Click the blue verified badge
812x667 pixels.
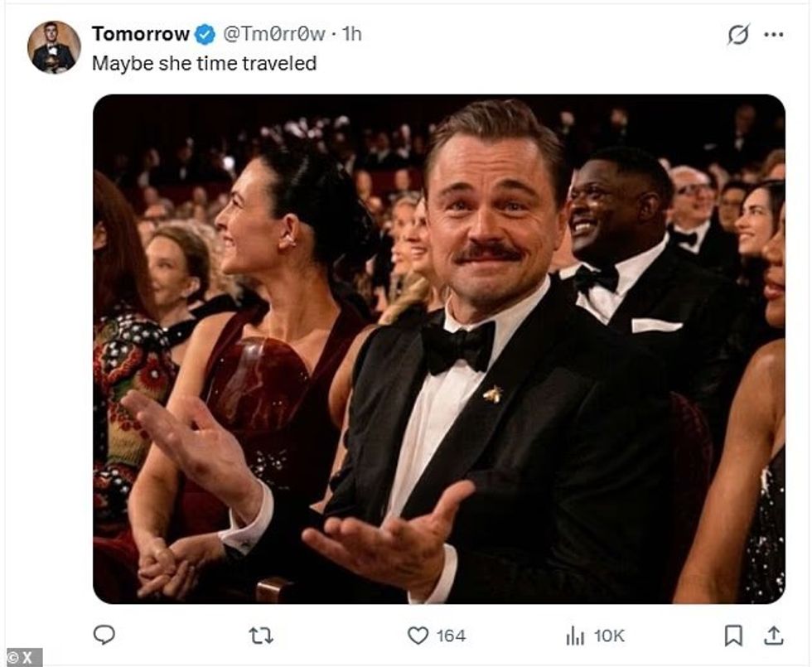(205, 34)
